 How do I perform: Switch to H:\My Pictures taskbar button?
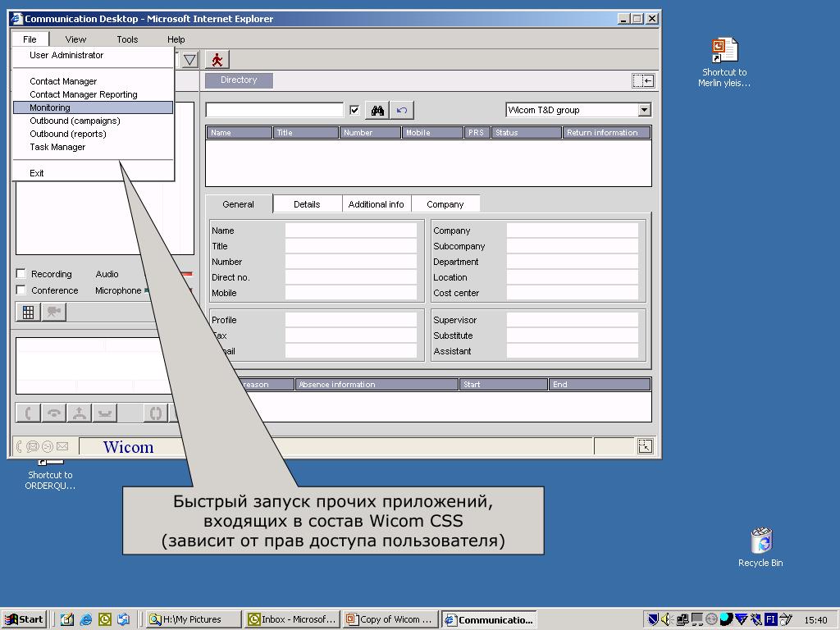[x=193, y=619]
